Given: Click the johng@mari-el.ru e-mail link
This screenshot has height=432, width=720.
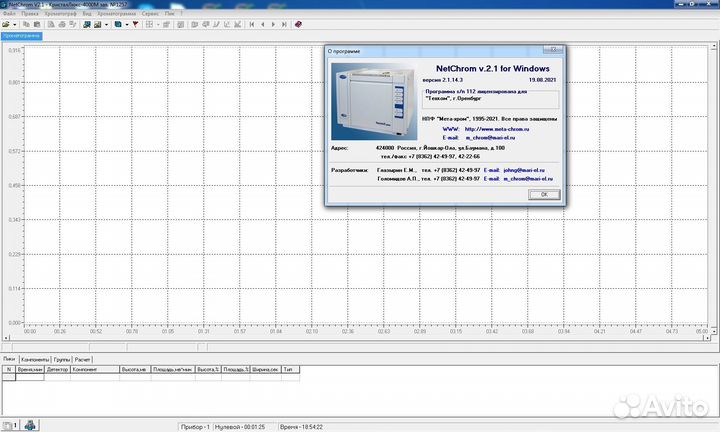Looking at the screenshot, I should [524, 170].
